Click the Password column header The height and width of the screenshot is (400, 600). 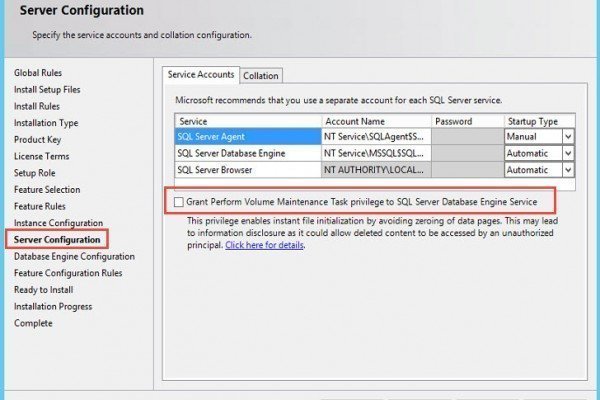(468, 121)
